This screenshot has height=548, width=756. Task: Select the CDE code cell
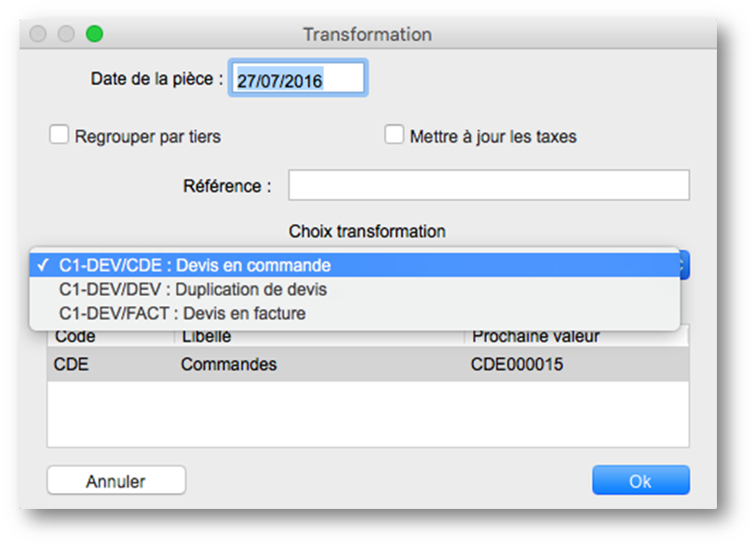pos(72,365)
